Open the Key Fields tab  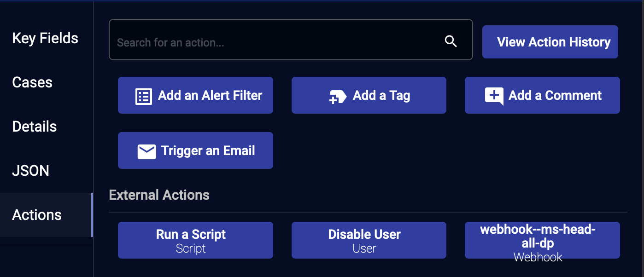tap(45, 38)
